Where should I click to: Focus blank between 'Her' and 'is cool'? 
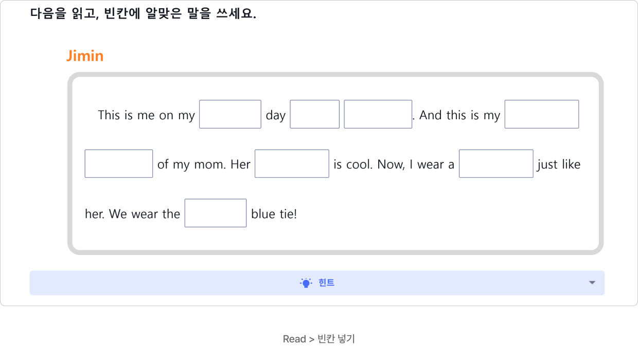(292, 163)
